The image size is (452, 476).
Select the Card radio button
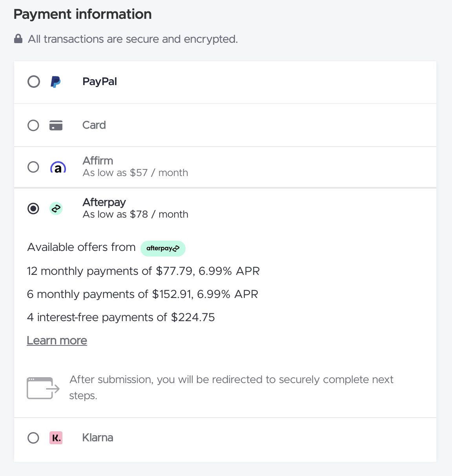(x=33, y=125)
